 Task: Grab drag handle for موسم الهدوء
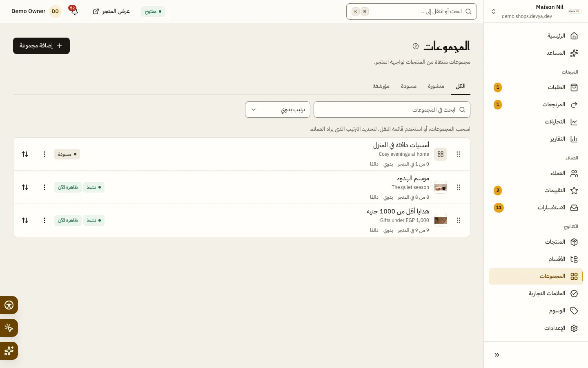(459, 187)
